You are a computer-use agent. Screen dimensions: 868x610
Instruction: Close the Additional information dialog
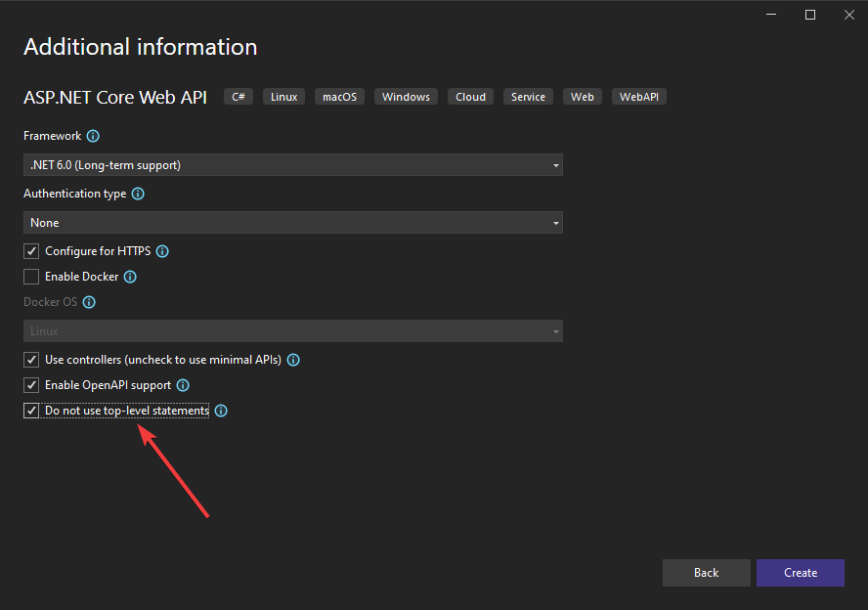[849, 15]
